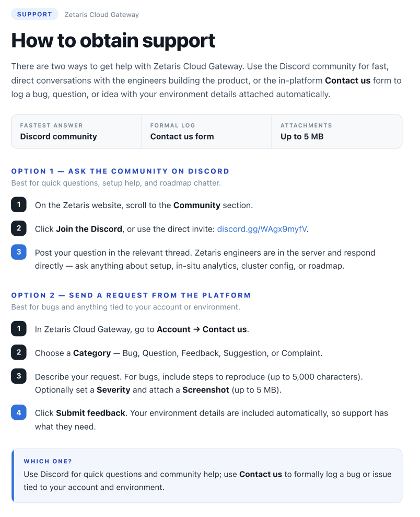Select the Fastest Answer Discord community card
The width and height of the screenshot is (420, 517).
76,132
